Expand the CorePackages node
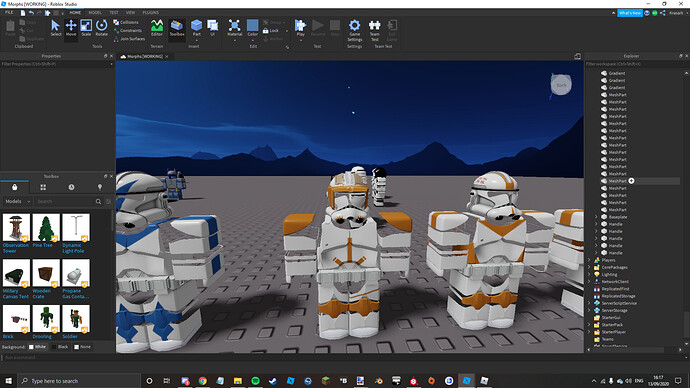Viewport: 690px width, 388px height. click(589, 267)
